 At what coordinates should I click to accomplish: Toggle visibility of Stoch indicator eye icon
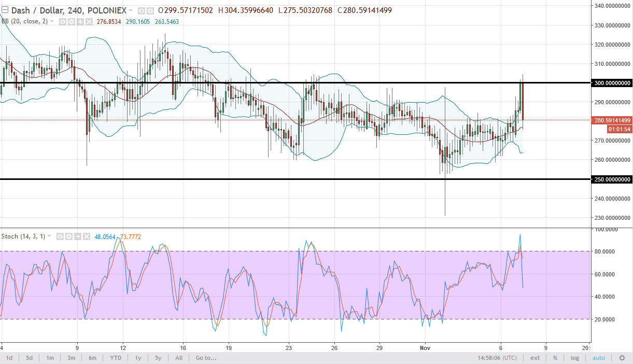coord(60,236)
